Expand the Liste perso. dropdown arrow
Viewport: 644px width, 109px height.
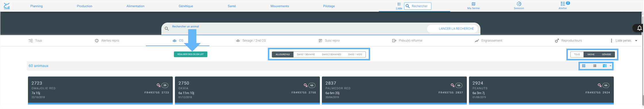pos(636,41)
